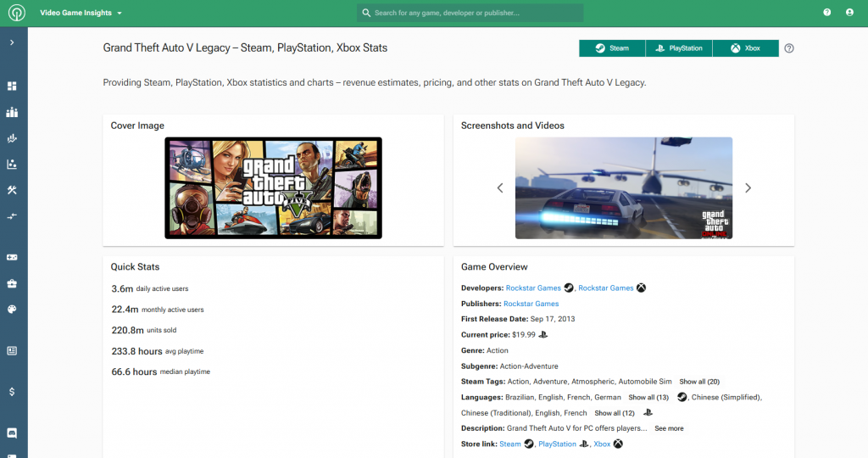Expand description with See more
This screenshot has width=868, height=458.
[x=669, y=428]
